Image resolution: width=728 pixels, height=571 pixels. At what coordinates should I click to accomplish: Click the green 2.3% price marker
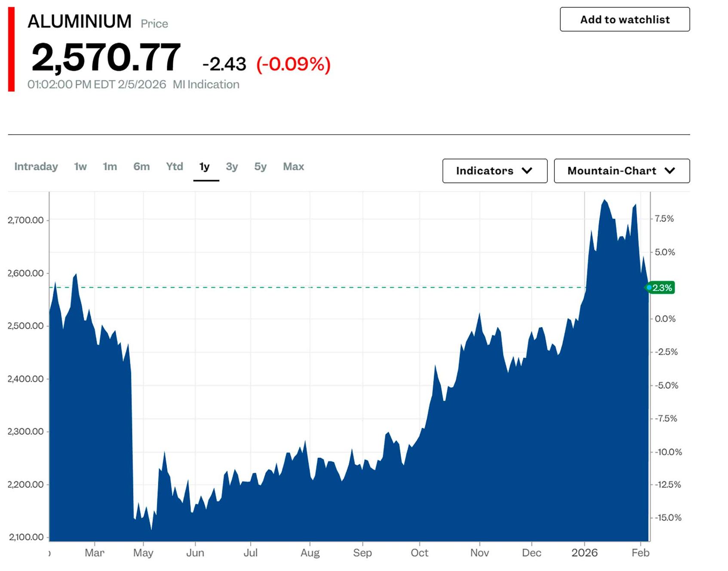(x=662, y=288)
